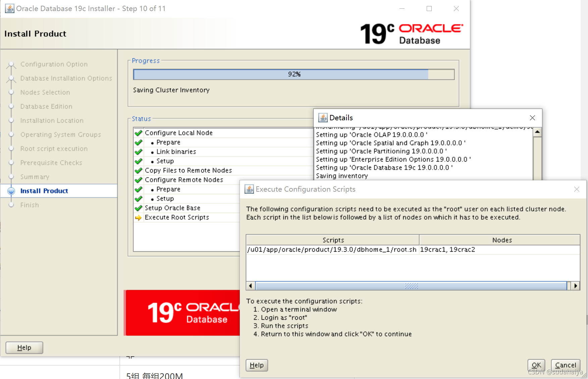588x379 pixels.
Task: Select the '19crac1, 19crac2' nodes cell
Action: pyautogui.click(x=499, y=250)
